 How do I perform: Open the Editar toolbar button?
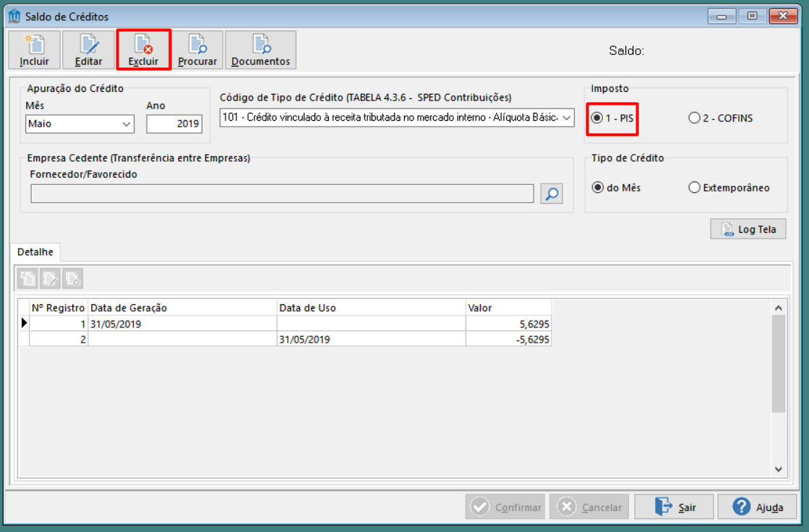coord(89,50)
